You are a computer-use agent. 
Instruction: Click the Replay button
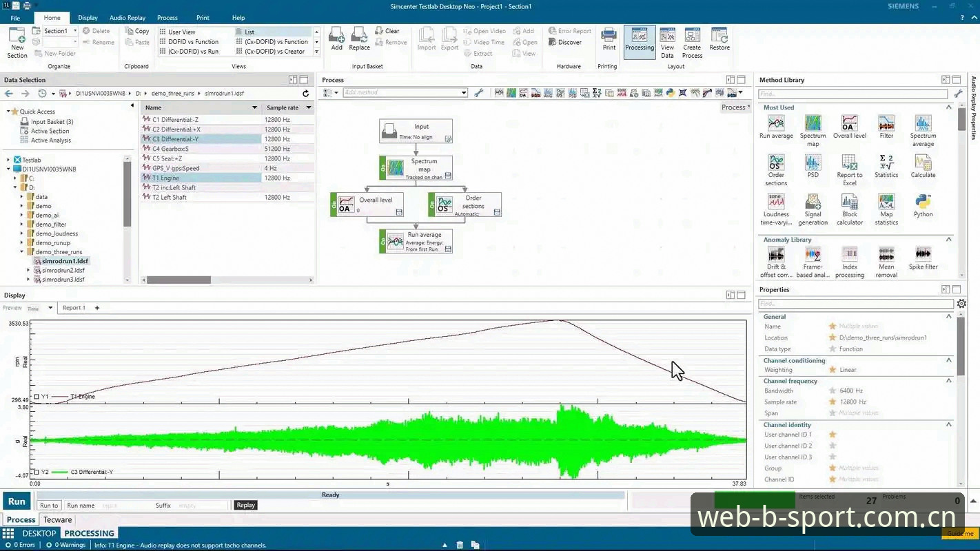245,505
